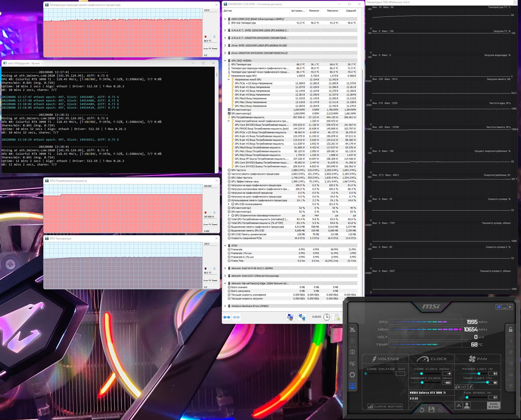Open the Curve Editor button

pos(385,406)
